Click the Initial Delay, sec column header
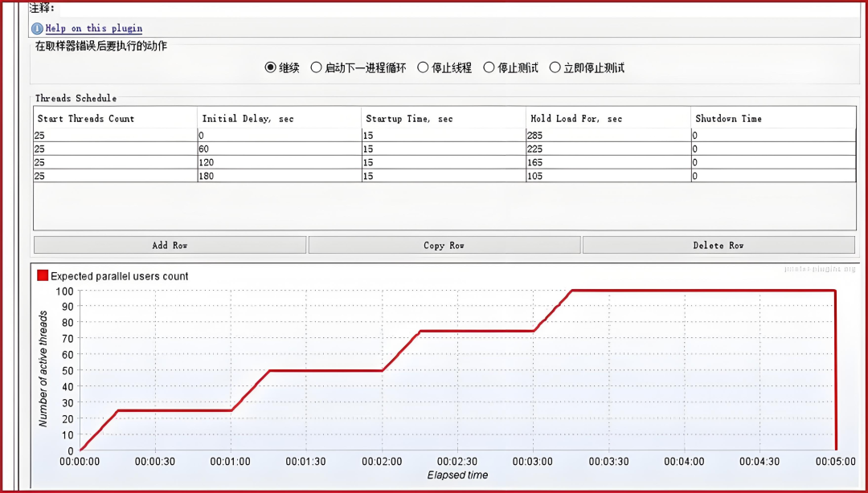The width and height of the screenshot is (868, 493). click(x=280, y=118)
